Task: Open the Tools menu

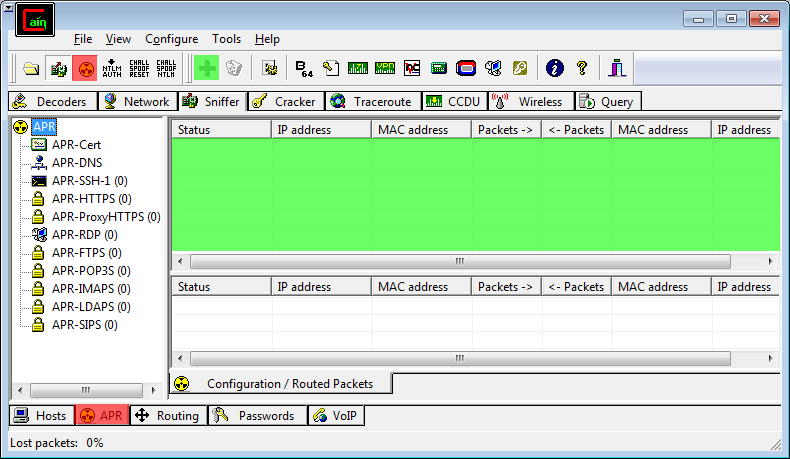Action: click(226, 39)
